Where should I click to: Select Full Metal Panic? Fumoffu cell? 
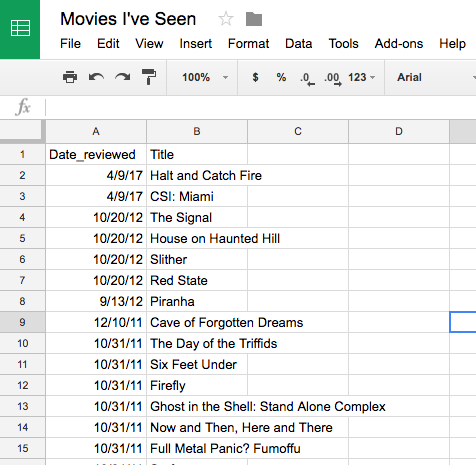[x=197, y=448]
